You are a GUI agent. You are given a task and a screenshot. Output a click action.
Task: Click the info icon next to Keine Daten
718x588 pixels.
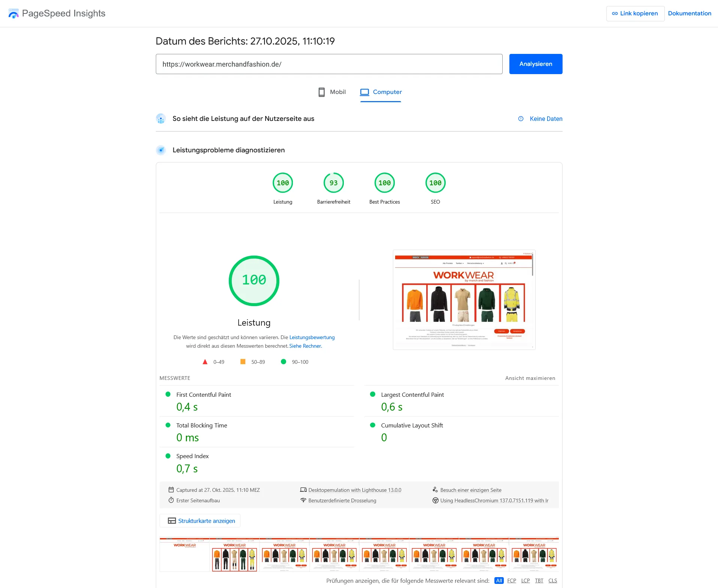(x=521, y=119)
